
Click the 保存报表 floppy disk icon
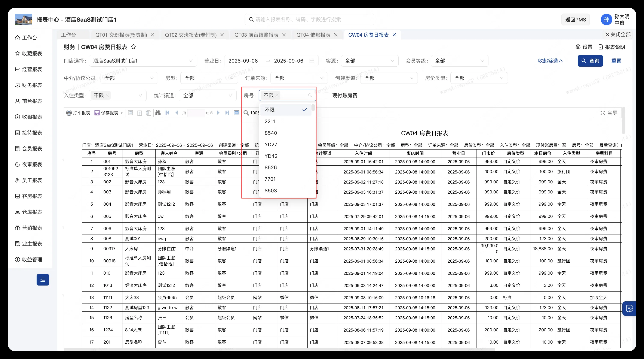(x=97, y=113)
